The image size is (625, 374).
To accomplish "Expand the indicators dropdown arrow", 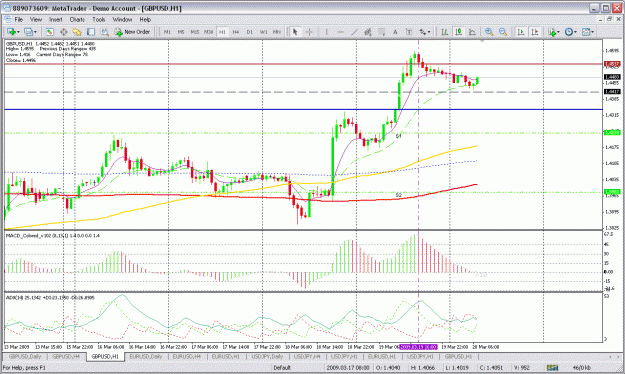I will 558,32.
